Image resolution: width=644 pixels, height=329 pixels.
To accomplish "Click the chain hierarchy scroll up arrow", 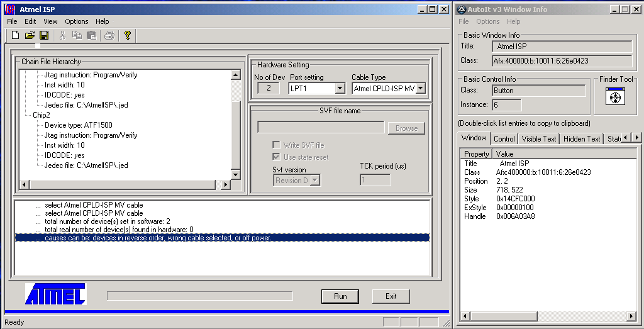I will tap(236, 75).
